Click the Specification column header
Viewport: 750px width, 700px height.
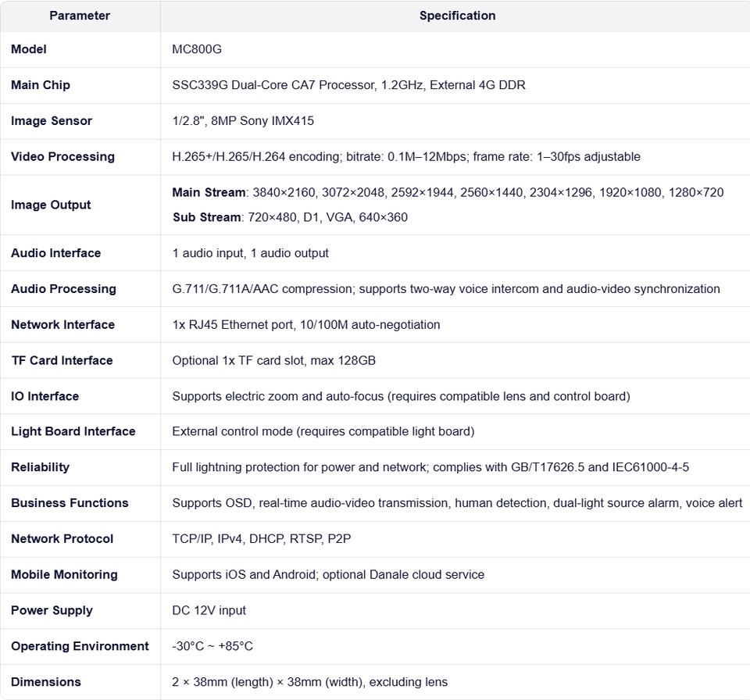tap(457, 16)
